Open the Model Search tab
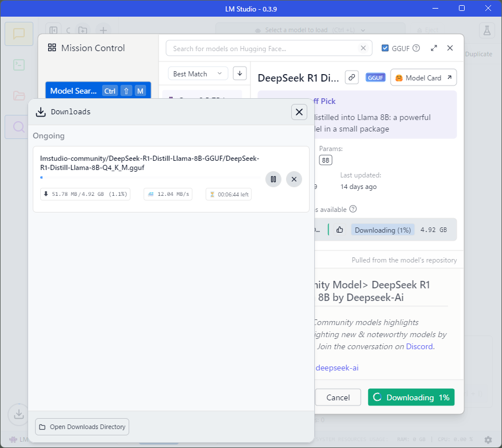The image size is (502, 448). [74, 91]
